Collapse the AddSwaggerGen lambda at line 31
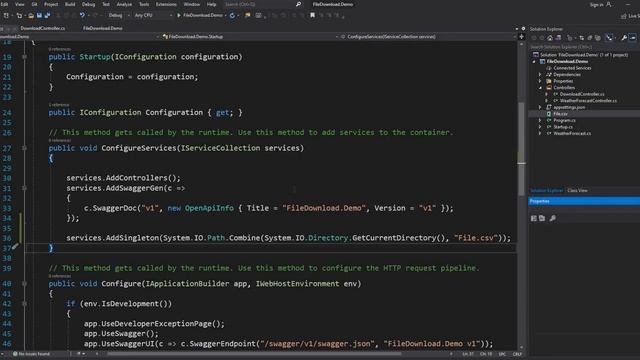 pos(24,188)
